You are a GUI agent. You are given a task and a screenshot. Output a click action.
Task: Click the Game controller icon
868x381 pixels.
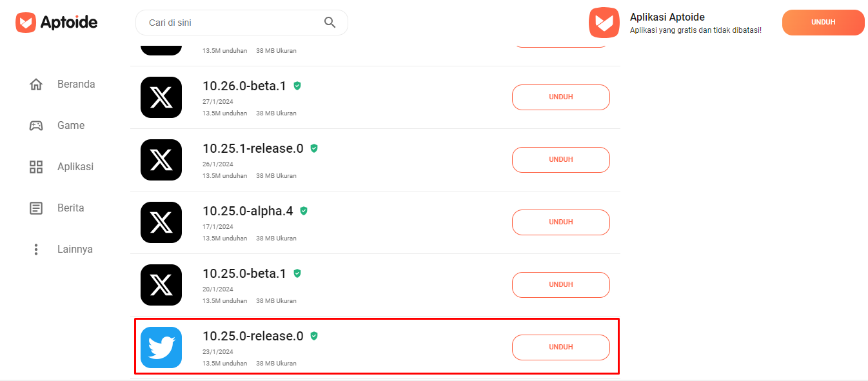click(x=36, y=126)
